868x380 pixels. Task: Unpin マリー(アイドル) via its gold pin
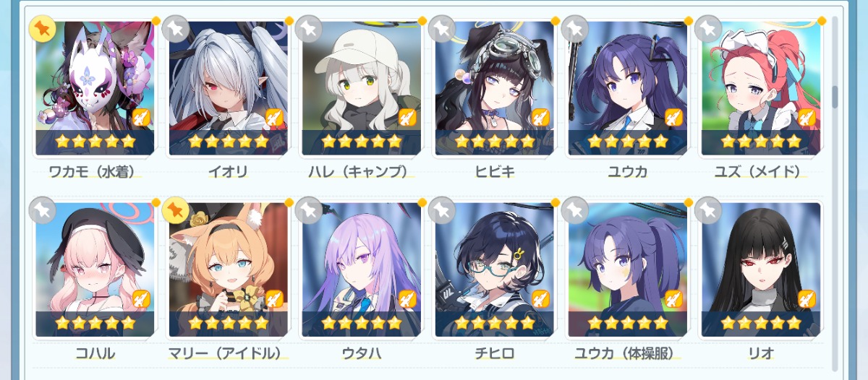(x=176, y=211)
